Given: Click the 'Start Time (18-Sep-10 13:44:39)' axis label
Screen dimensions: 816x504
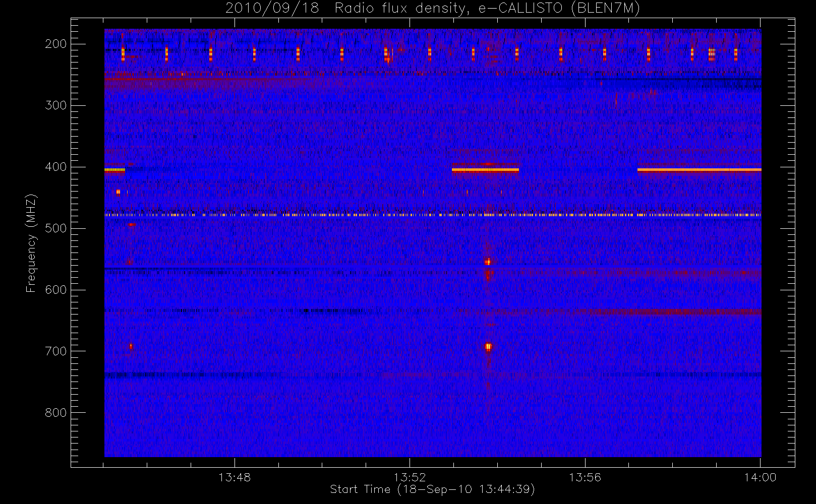Looking at the screenshot, I should [433, 489].
